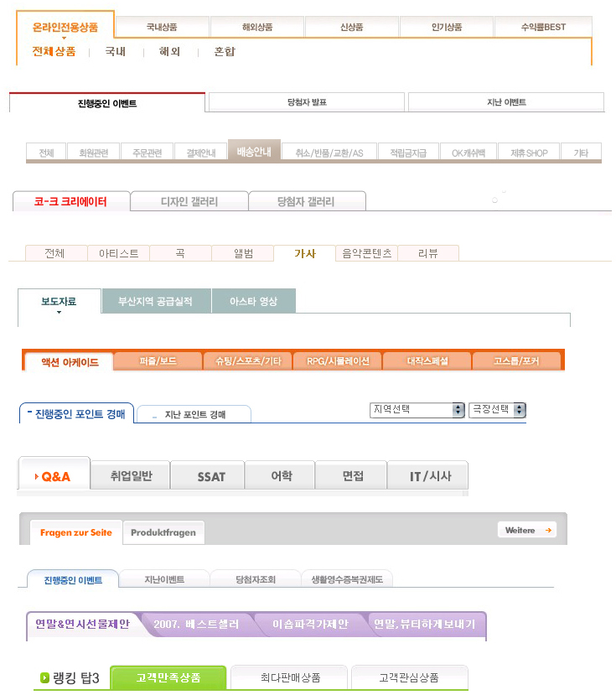The width and height of the screenshot is (616, 695).
Task: Click the green arrow icon beside 랭킹 탭3
Action: (x=44, y=677)
